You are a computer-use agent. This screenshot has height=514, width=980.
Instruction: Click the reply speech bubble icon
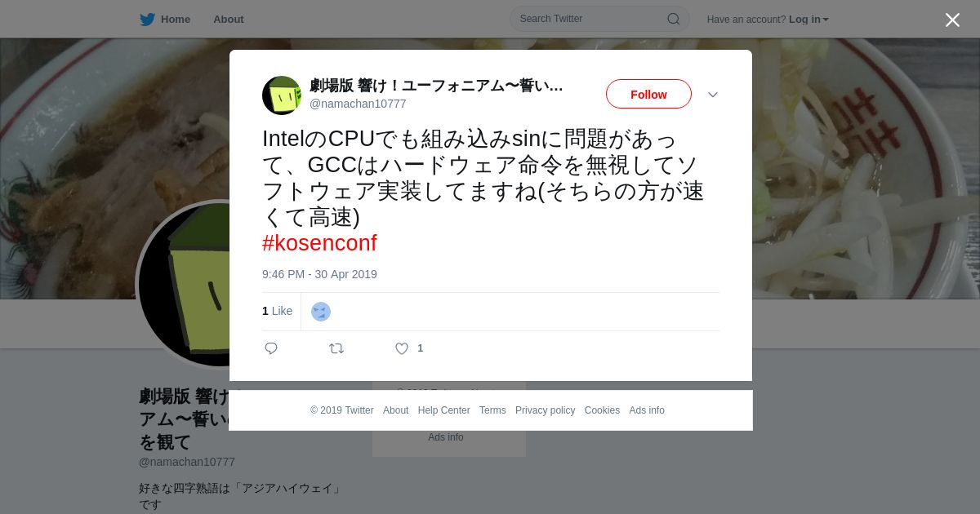pos(271,348)
